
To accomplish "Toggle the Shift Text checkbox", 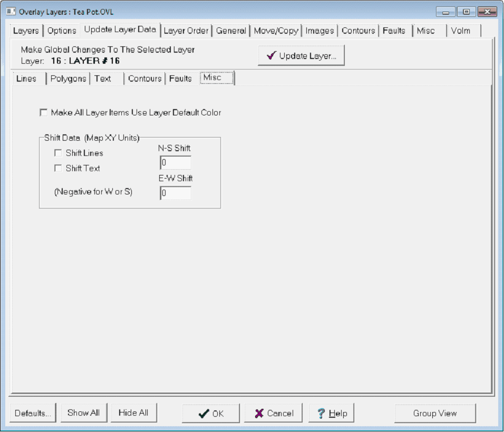I will (x=58, y=169).
